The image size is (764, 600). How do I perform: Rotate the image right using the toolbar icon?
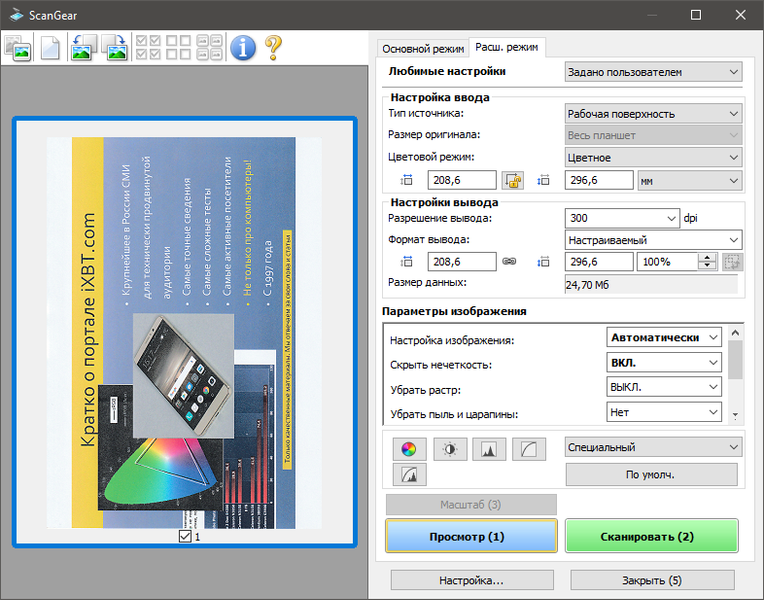coord(115,48)
